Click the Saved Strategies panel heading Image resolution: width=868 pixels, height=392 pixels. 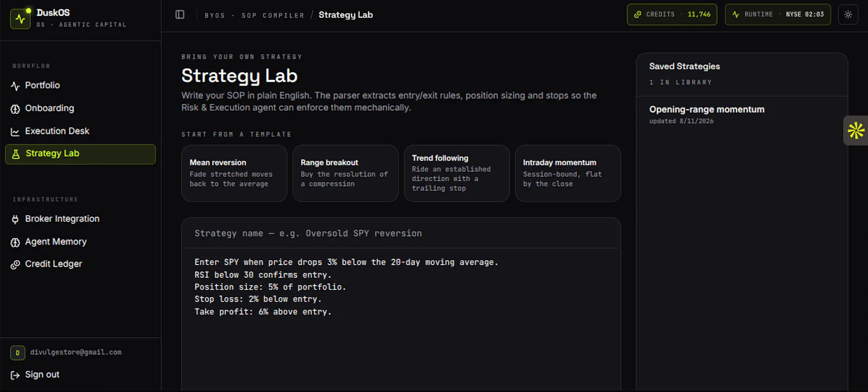coord(685,66)
